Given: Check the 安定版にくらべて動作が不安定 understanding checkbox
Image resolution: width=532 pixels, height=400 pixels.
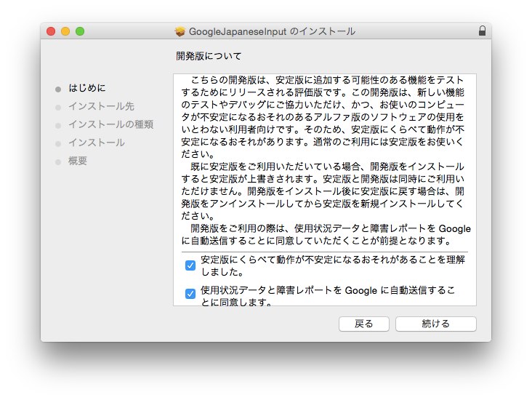Looking at the screenshot, I should click(190, 265).
